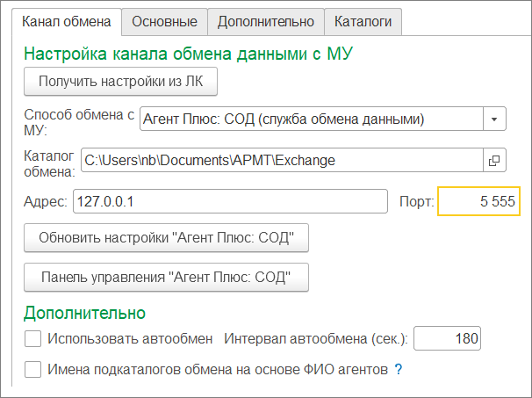Open "Панель управления Агент Плюс: СОД"
Viewport: 532px width, 398px height.
pyautogui.click(x=166, y=279)
